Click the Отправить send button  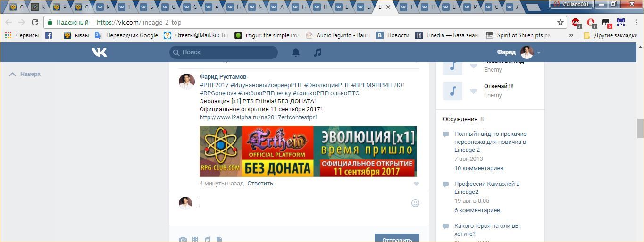(x=397, y=238)
